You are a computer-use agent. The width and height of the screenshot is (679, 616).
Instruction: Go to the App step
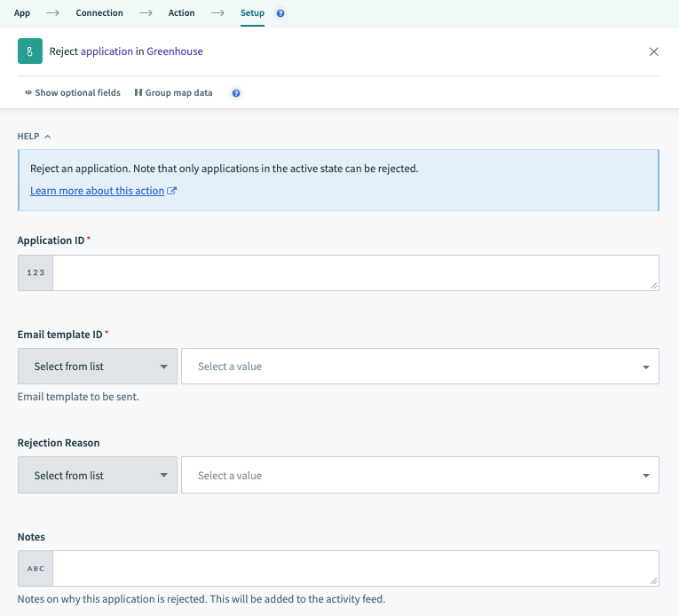[22, 13]
